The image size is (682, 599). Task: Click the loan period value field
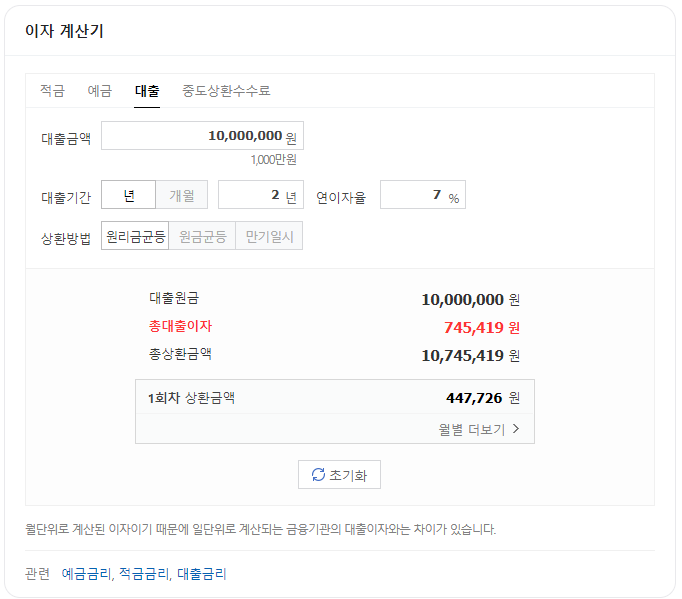pyautogui.click(x=261, y=195)
